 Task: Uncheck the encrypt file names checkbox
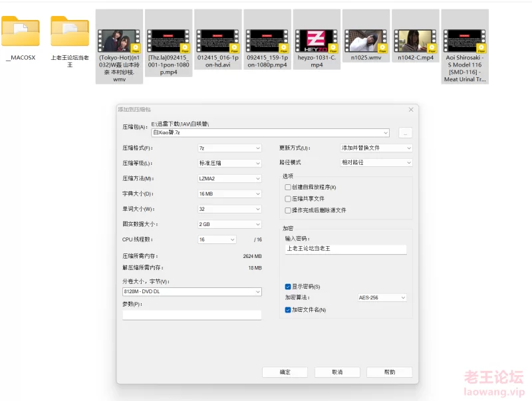(288, 310)
